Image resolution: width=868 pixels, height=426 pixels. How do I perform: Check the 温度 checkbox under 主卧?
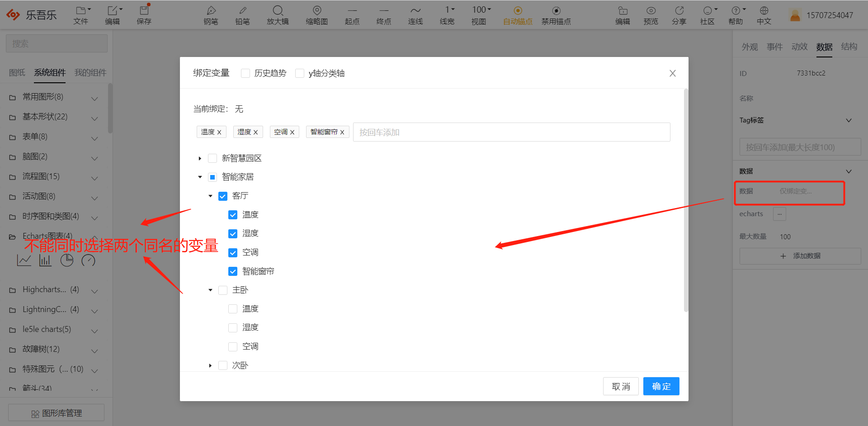[233, 308]
